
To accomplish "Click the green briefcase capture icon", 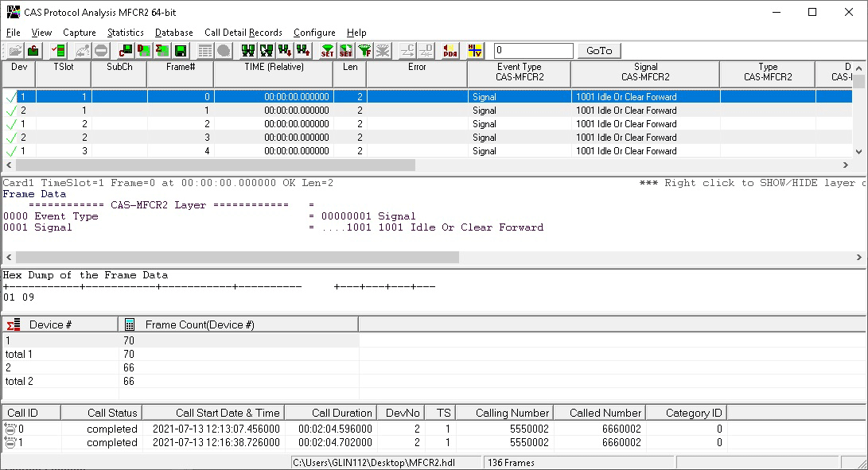I will click(33, 51).
